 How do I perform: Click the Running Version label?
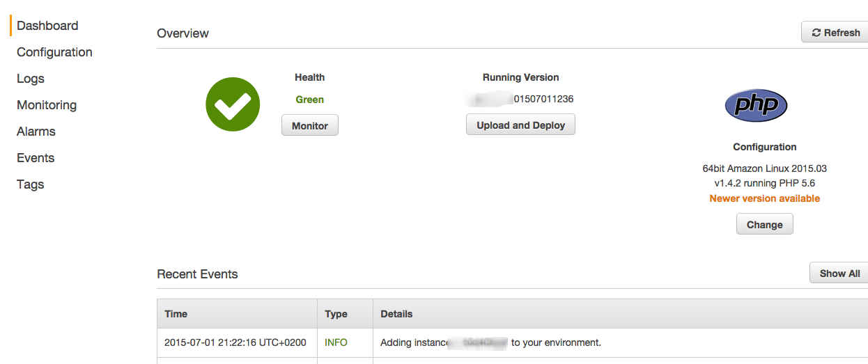tap(521, 77)
